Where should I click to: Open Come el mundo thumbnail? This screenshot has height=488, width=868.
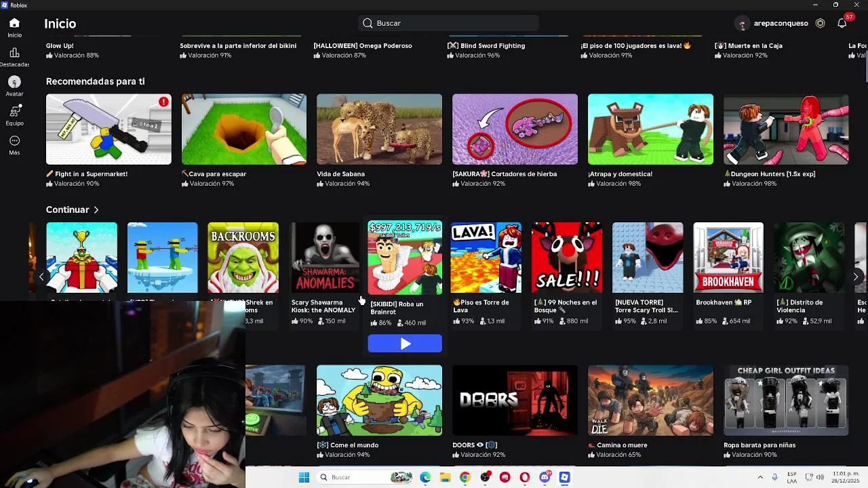pos(379,401)
